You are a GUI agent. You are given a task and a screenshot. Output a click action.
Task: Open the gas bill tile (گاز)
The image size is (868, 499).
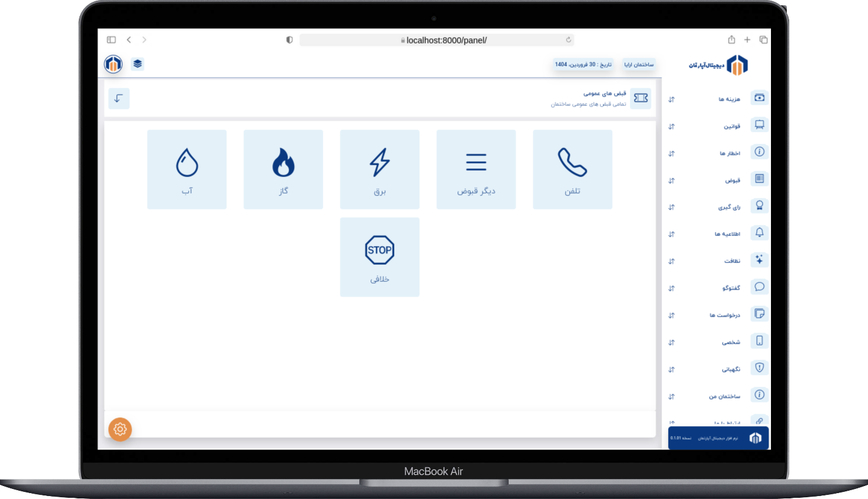tap(283, 169)
